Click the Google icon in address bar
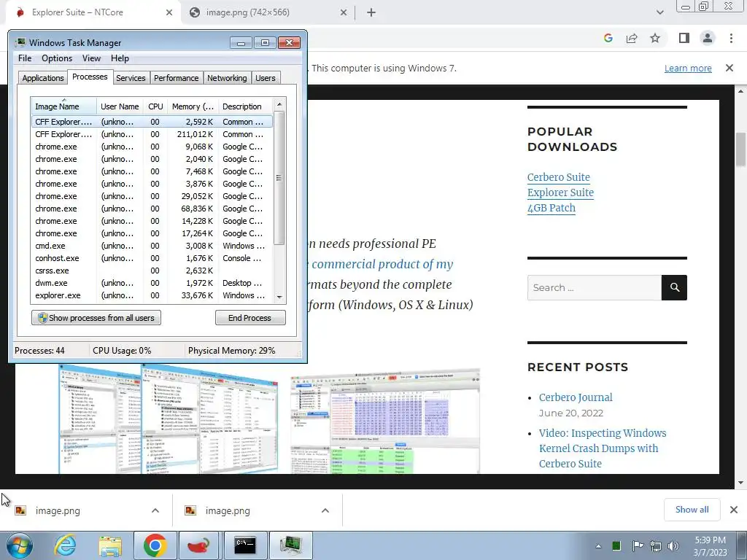 click(608, 38)
